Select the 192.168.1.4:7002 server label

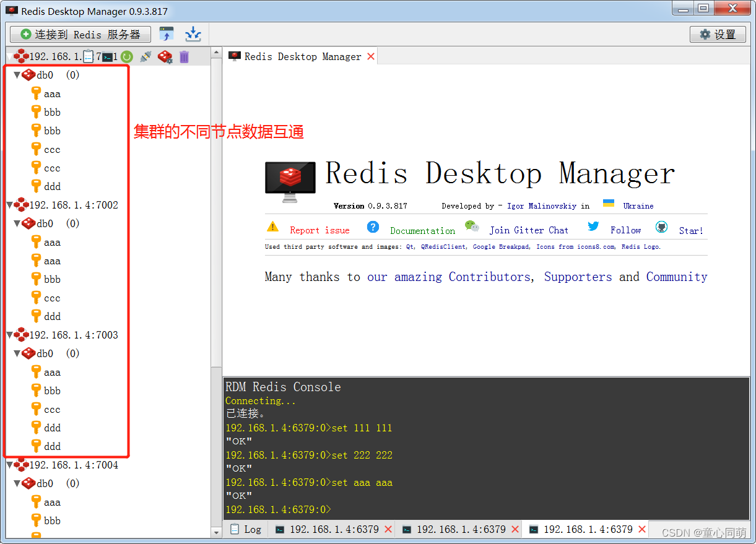(74, 205)
